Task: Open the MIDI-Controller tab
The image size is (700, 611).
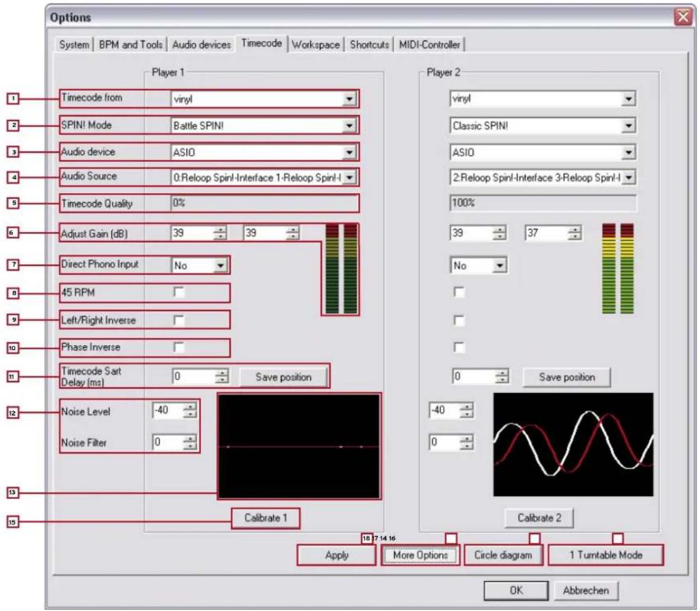Action: [x=429, y=45]
